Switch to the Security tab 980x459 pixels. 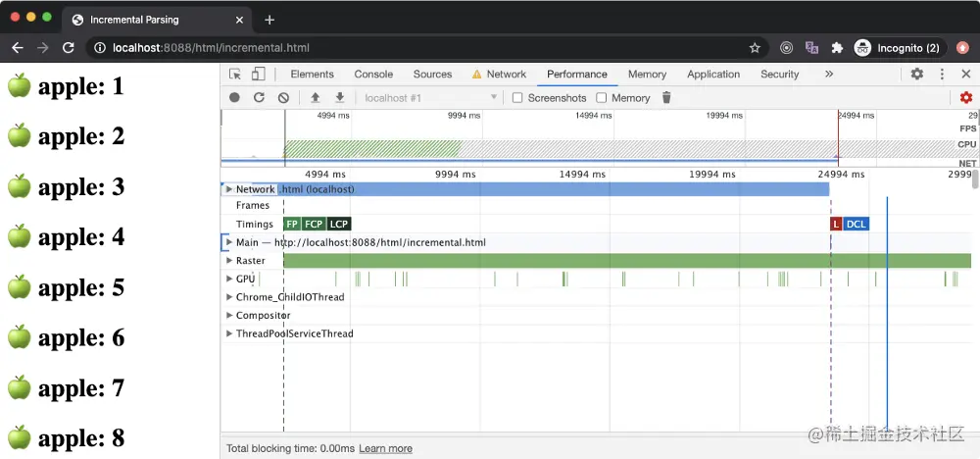pyautogui.click(x=779, y=74)
